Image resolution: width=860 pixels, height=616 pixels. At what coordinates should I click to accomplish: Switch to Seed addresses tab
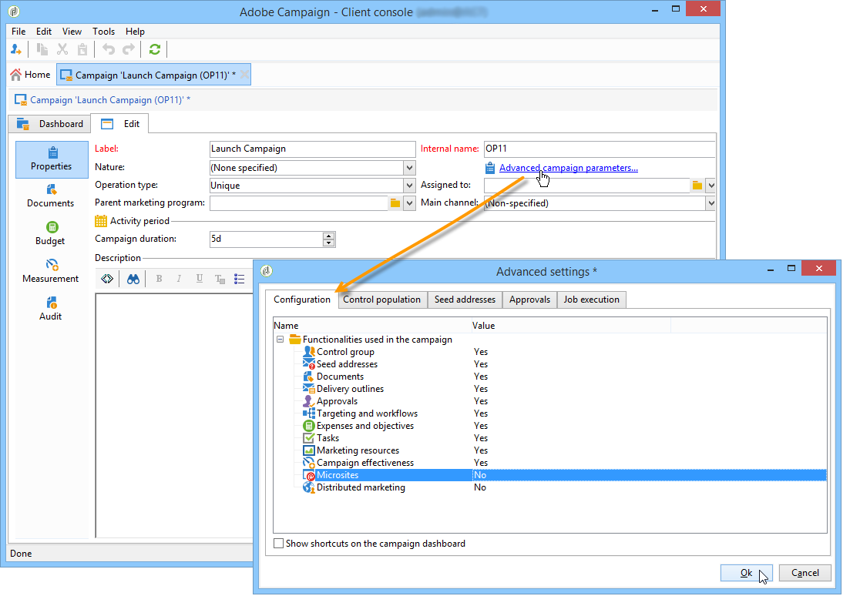(465, 300)
